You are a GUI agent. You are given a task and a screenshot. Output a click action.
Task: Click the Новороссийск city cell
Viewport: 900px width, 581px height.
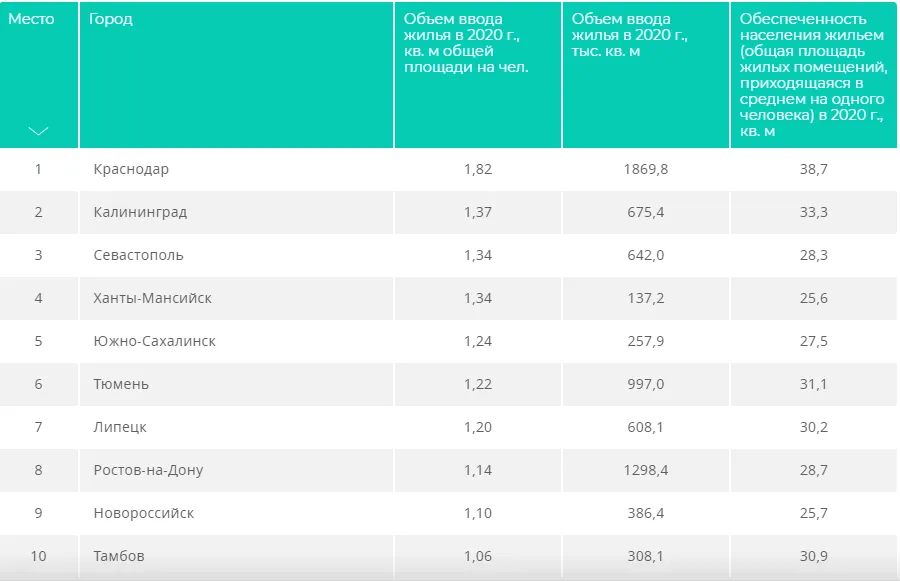[x=144, y=513]
